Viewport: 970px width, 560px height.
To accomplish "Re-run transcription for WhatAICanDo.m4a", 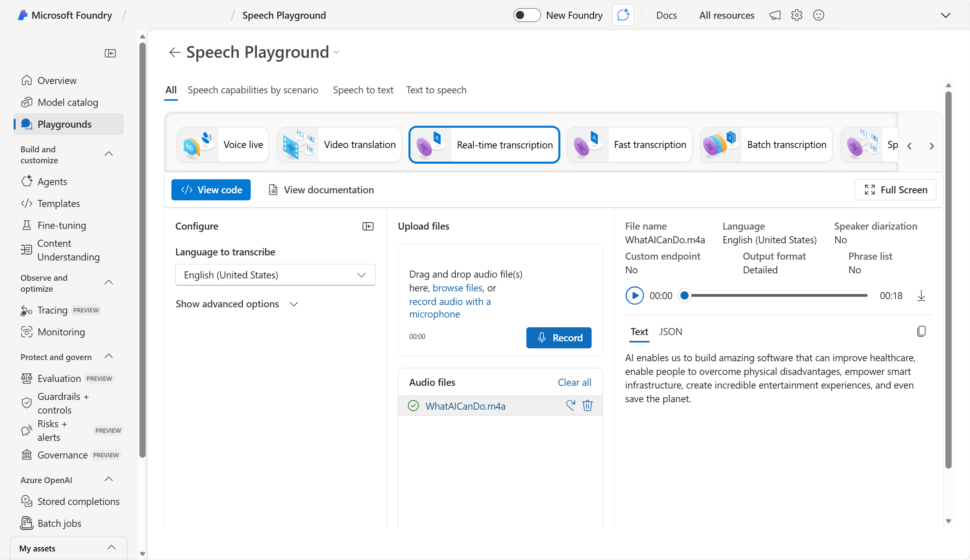I will pos(571,405).
